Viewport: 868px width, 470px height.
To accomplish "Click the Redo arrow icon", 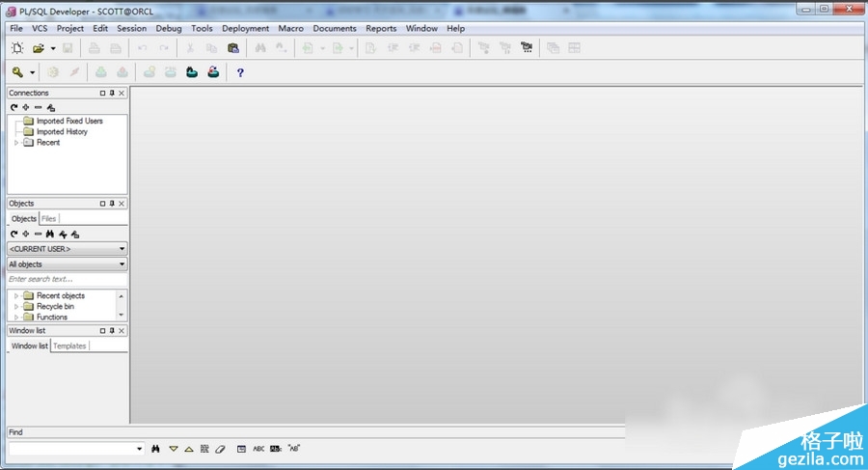I will tap(164, 48).
